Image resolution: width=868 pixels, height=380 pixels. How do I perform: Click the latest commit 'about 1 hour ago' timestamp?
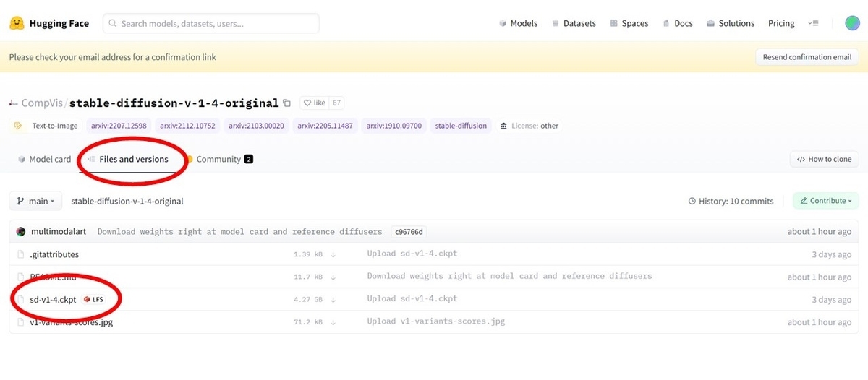pos(820,232)
